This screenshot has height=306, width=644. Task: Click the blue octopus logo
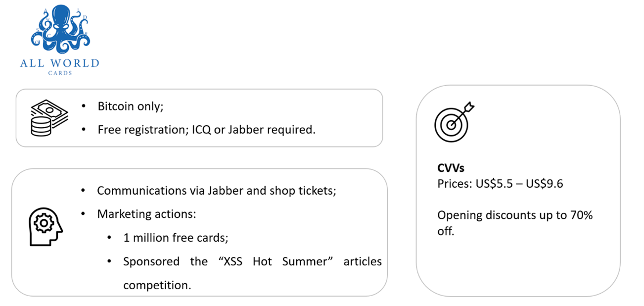click(x=60, y=30)
